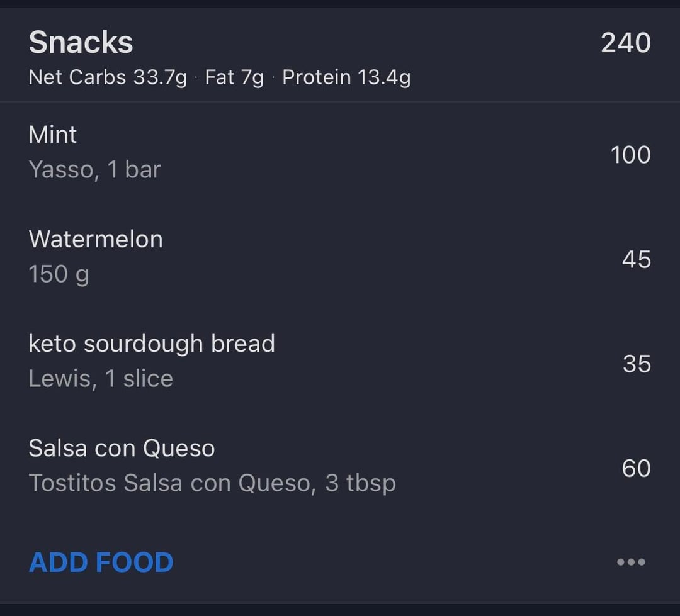Image resolution: width=680 pixels, height=616 pixels.
Task: Tap the 100 calorie value for Mint
Action: [x=630, y=155]
